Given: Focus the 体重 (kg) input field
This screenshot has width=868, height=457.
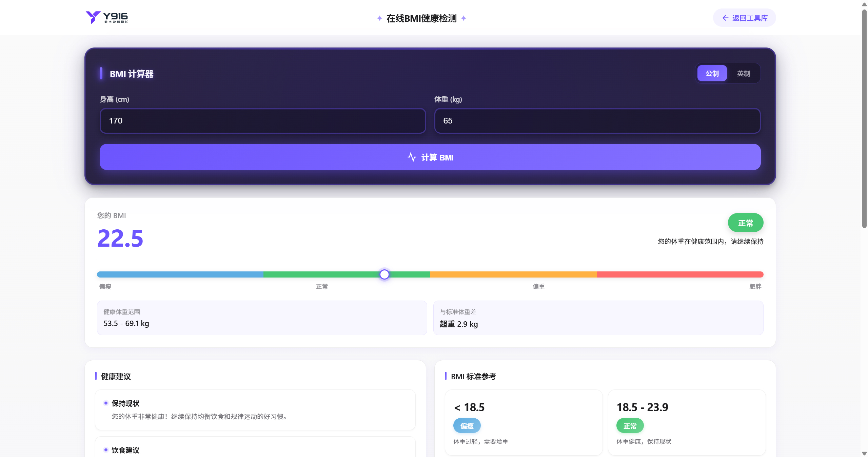Looking at the screenshot, I should point(597,121).
